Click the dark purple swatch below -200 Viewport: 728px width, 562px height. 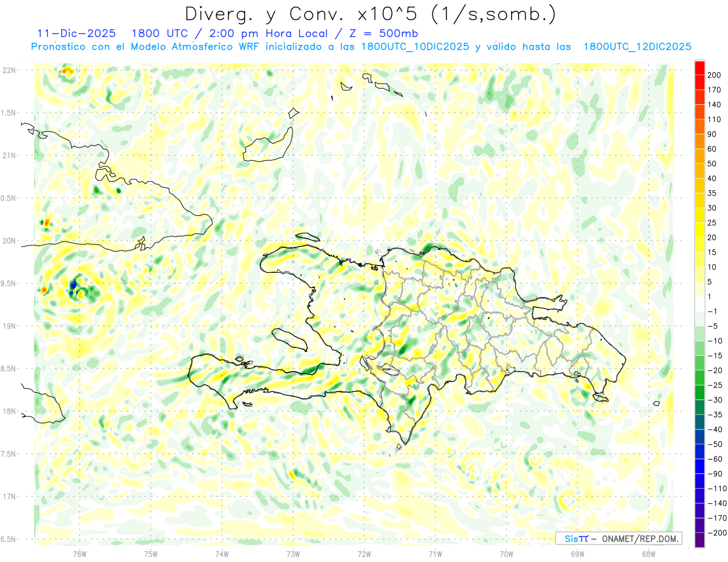700,540
